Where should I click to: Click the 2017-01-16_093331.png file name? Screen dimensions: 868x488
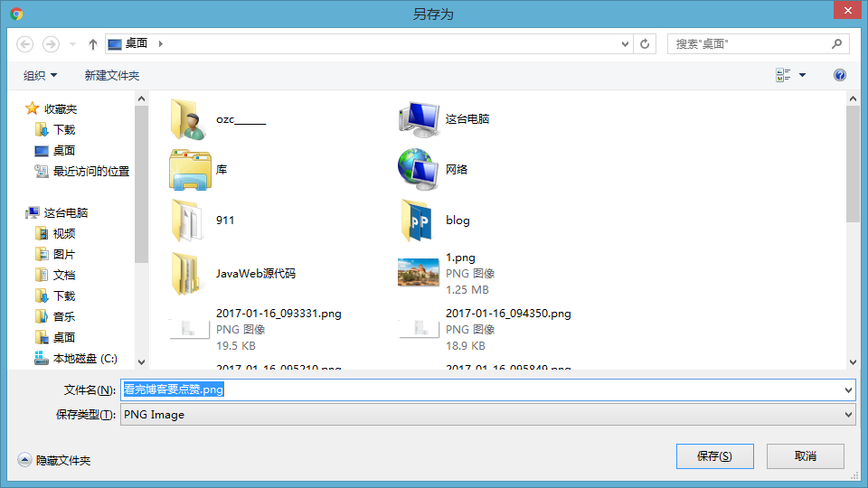tap(278, 314)
